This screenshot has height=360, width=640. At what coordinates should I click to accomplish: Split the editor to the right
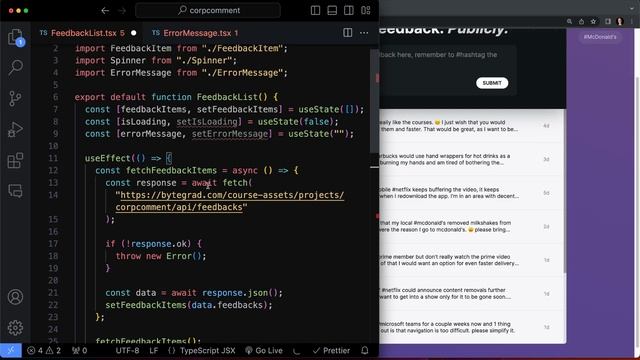[347, 33]
